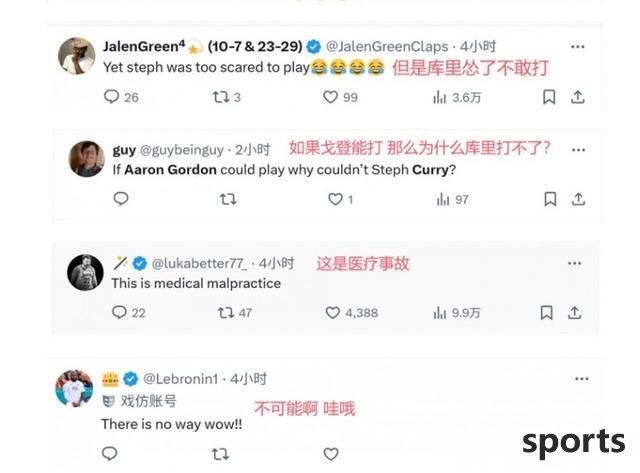Bookmark the JalenGreenClaps tweet

click(549, 97)
